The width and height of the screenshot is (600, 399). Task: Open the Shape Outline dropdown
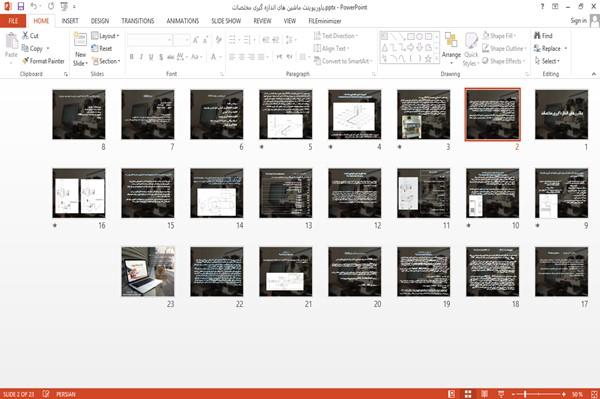(x=504, y=48)
